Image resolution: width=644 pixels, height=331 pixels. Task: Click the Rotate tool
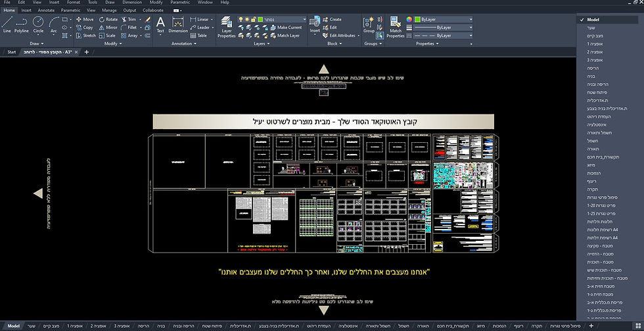click(x=108, y=19)
